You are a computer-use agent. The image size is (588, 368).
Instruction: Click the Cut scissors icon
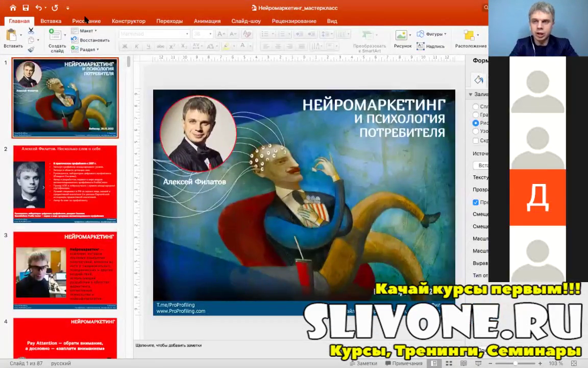pos(31,31)
